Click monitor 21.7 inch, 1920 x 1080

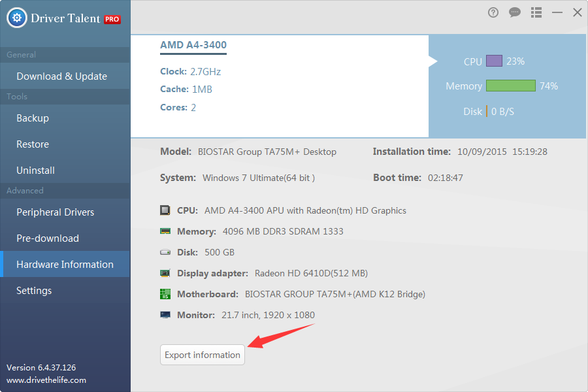268,315
